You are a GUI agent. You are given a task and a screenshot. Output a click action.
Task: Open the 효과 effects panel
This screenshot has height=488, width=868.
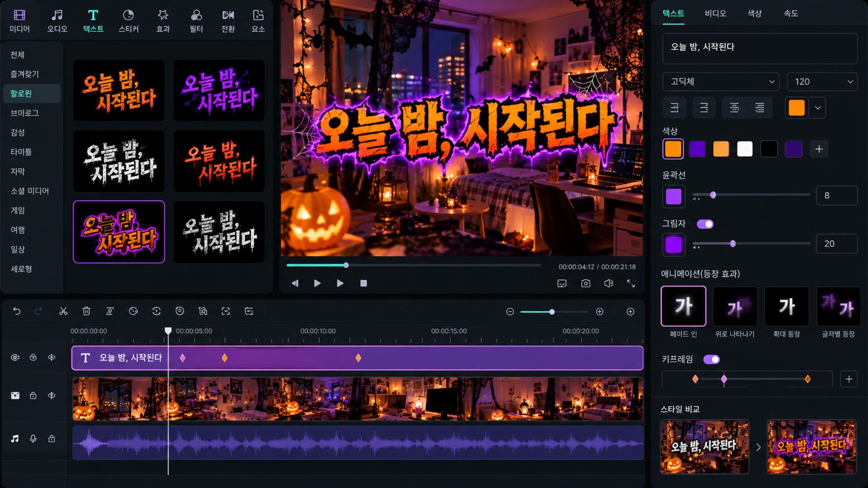tap(163, 21)
